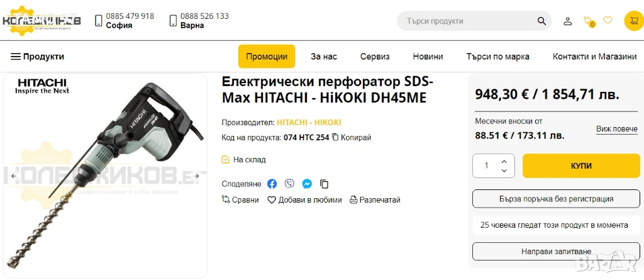Copy the share link icon

[325, 184]
